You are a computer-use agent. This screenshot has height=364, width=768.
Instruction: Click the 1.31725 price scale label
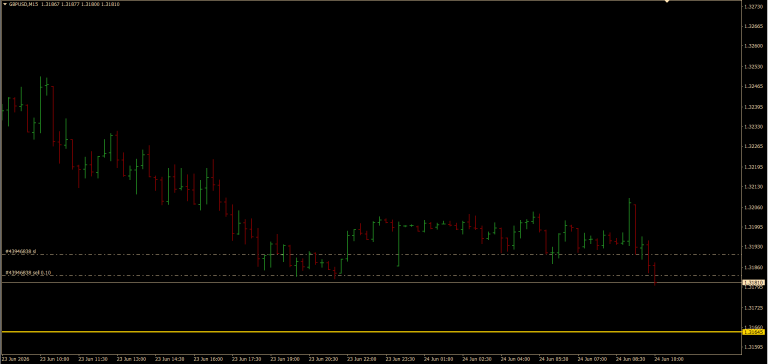point(753,308)
